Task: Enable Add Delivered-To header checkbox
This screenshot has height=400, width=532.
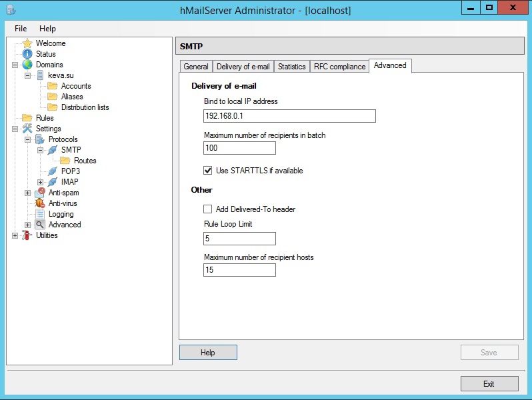Action: tap(207, 209)
